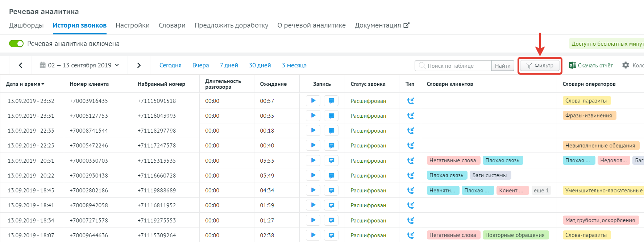Expand the 'еще 1' hidden tags
Image resolution: width=644 pixels, height=242 pixels.
[x=541, y=191]
